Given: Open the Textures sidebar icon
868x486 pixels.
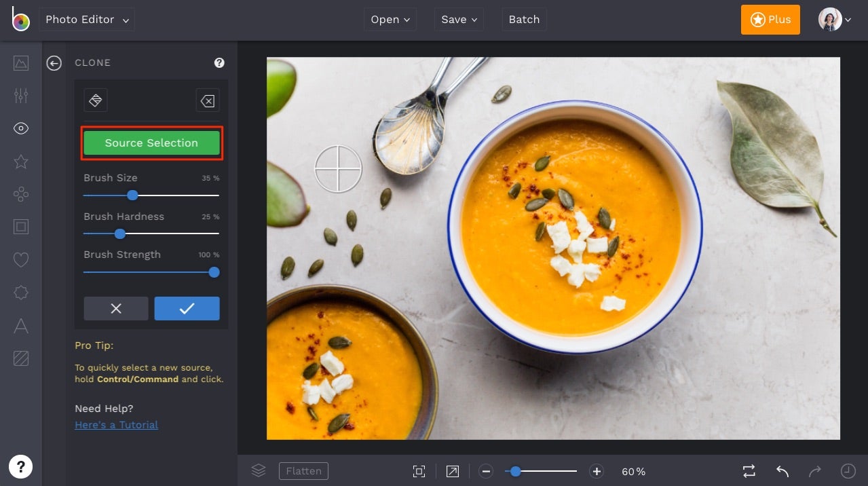Looking at the screenshot, I should coord(21,358).
